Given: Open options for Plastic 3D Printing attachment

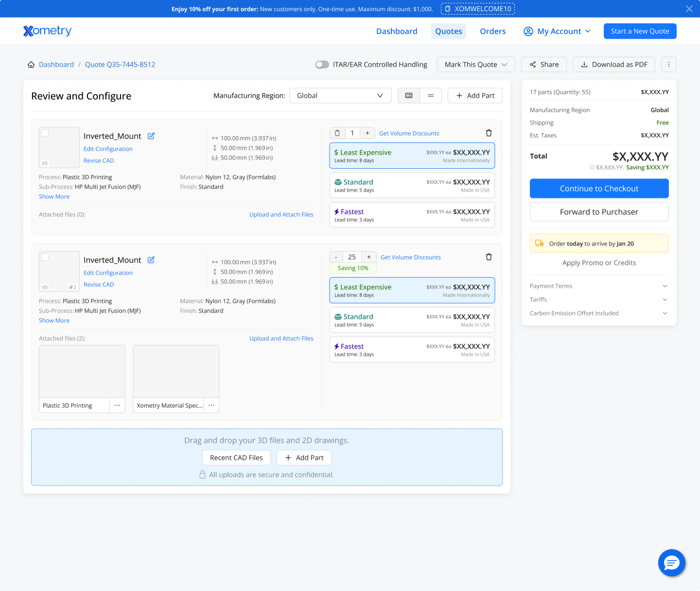Looking at the screenshot, I should click(117, 405).
